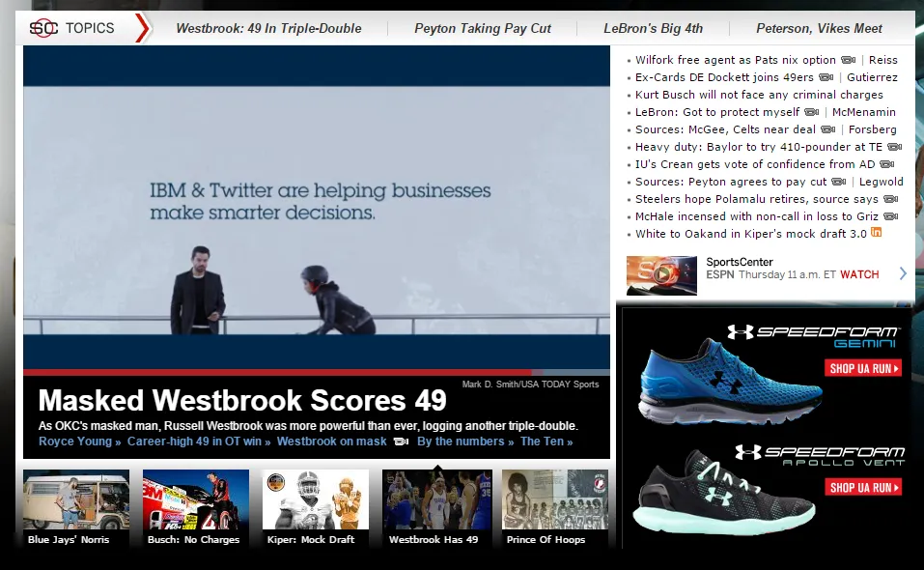Expand TOPICS using the red arrow
The image size is (924, 570).
[x=143, y=28]
